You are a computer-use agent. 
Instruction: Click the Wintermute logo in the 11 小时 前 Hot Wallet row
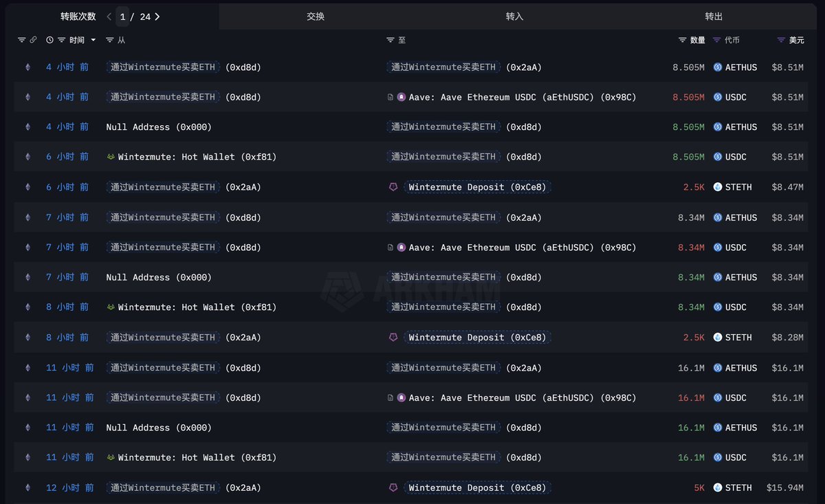click(111, 457)
